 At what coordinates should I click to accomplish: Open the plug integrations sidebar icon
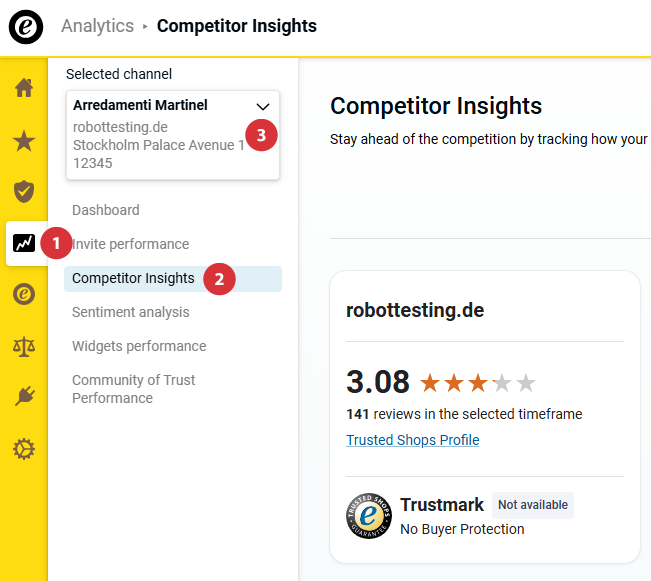(24, 397)
